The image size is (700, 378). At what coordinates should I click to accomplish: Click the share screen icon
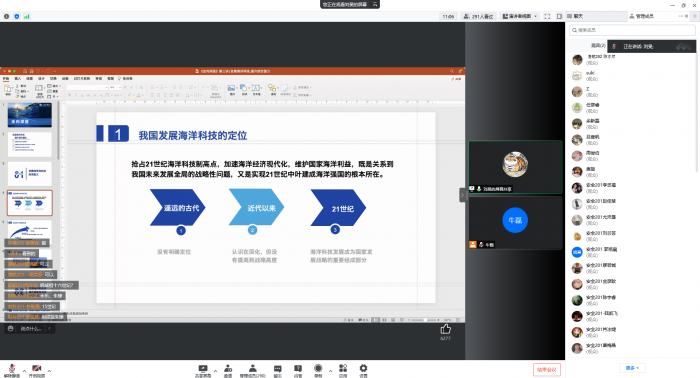tap(203, 368)
